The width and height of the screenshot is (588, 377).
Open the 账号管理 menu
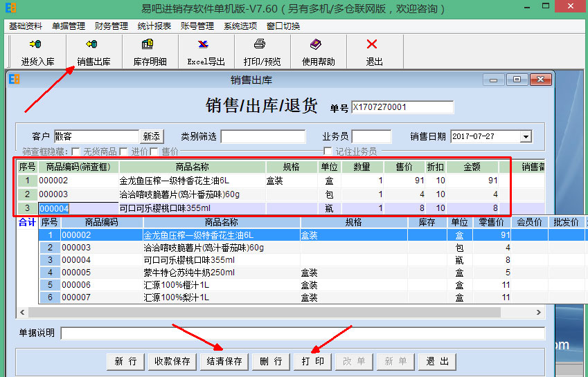197,26
